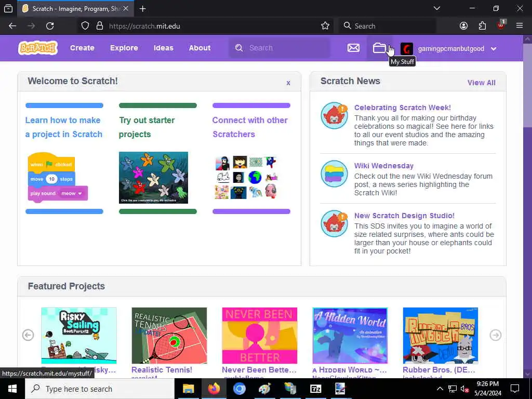Open Firefox View icon left of tabs
The height and width of the screenshot is (399, 532).
8,9
